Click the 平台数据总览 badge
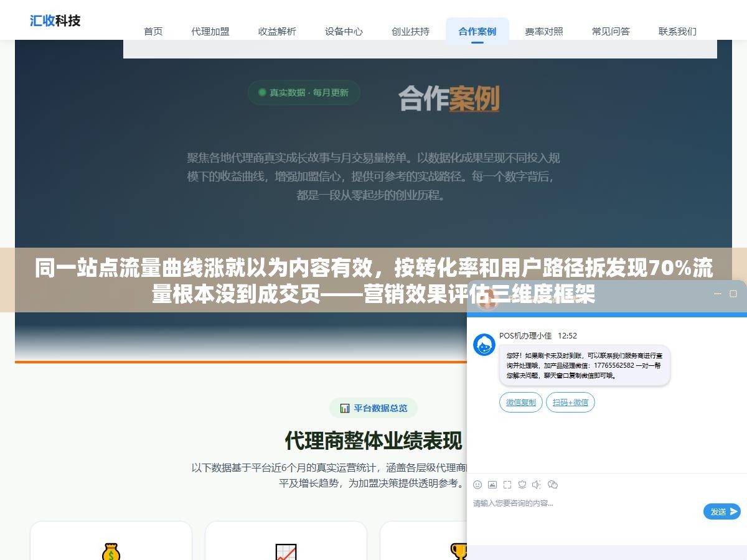747x560 pixels. pos(374,408)
